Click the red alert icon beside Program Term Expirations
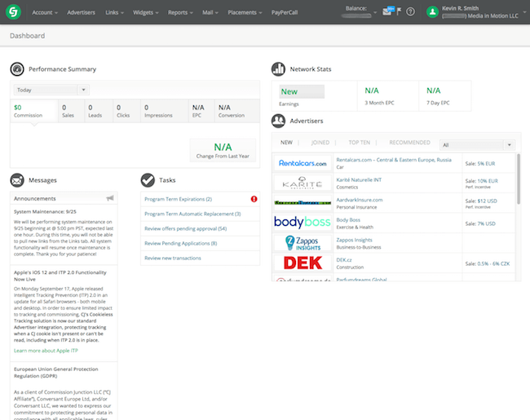The image size is (530, 420). tap(254, 199)
